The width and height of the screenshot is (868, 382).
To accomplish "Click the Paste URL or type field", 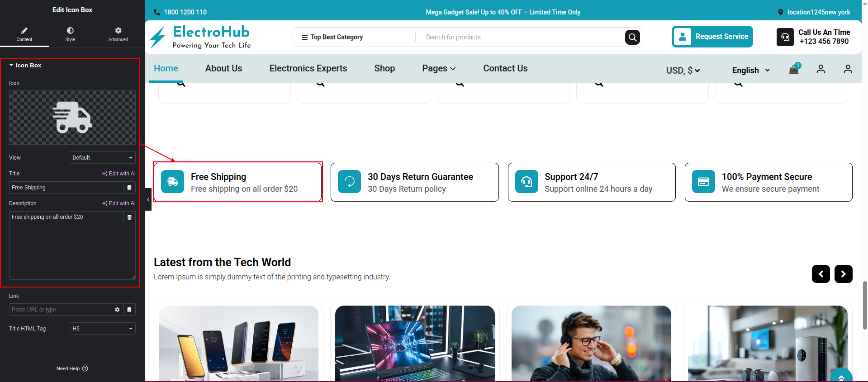I will [60, 310].
